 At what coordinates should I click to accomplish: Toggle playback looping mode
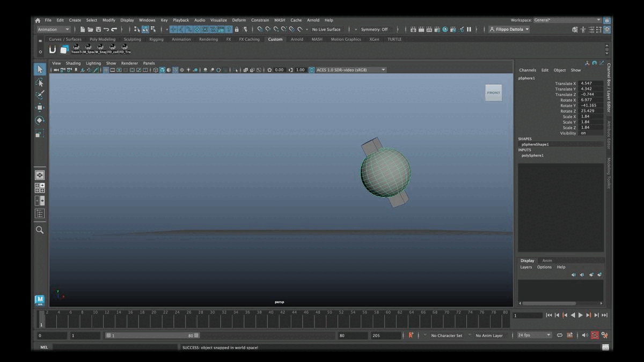pos(560,335)
